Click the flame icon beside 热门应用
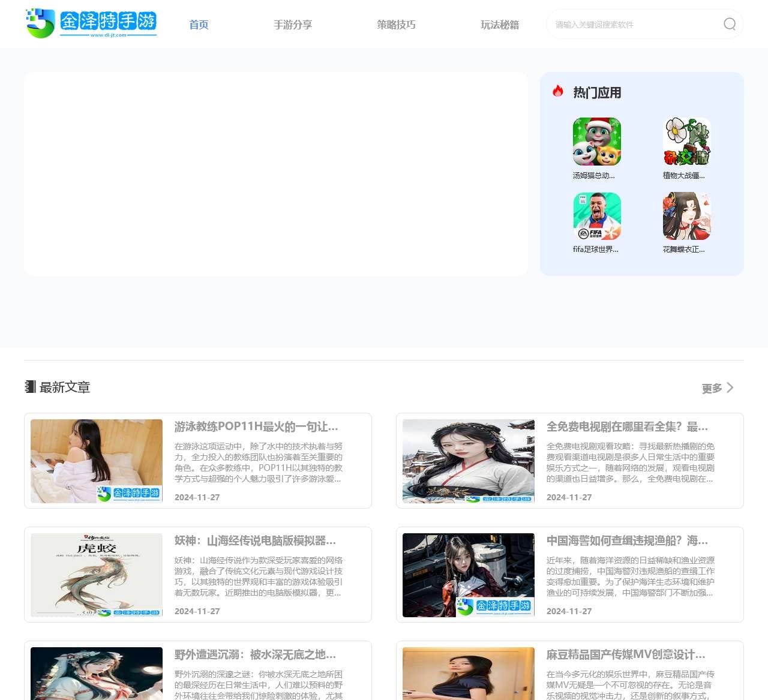 tap(558, 91)
